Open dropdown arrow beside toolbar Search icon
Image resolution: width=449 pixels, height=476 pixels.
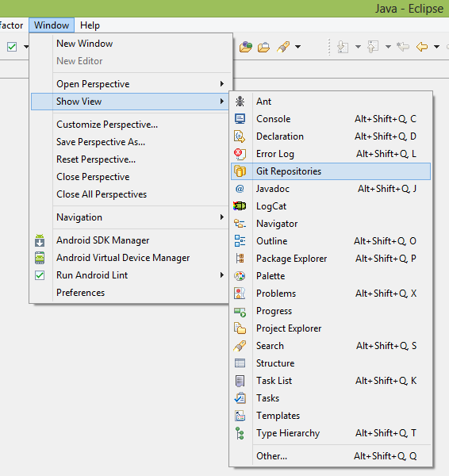point(297,47)
